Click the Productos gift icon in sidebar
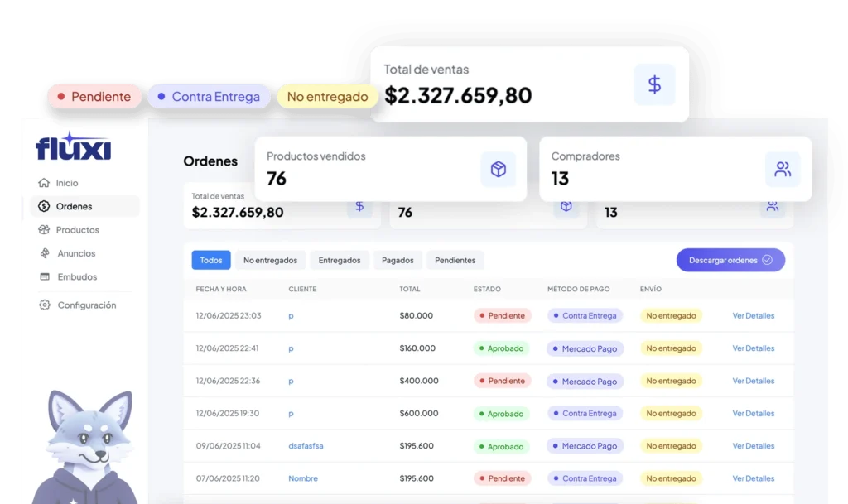The image size is (848, 504). (44, 229)
